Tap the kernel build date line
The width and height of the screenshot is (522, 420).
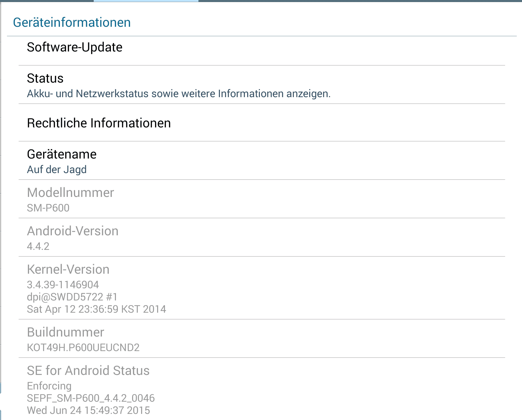[97, 309]
